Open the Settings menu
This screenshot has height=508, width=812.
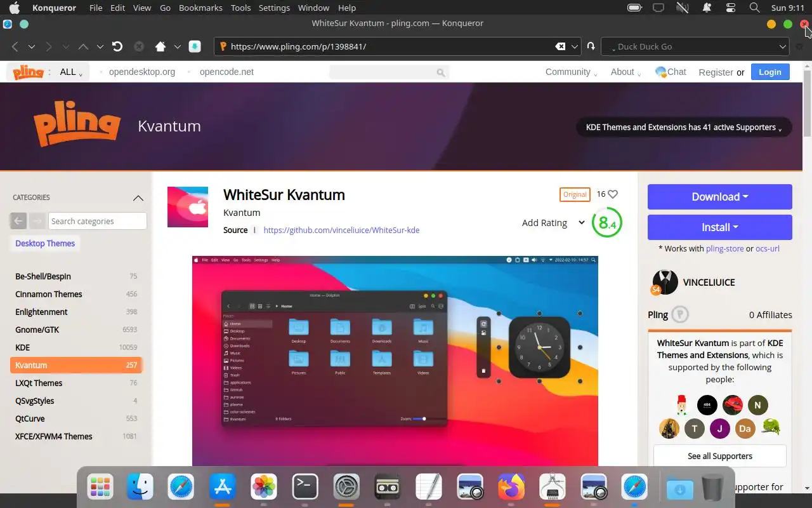pos(274,8)
